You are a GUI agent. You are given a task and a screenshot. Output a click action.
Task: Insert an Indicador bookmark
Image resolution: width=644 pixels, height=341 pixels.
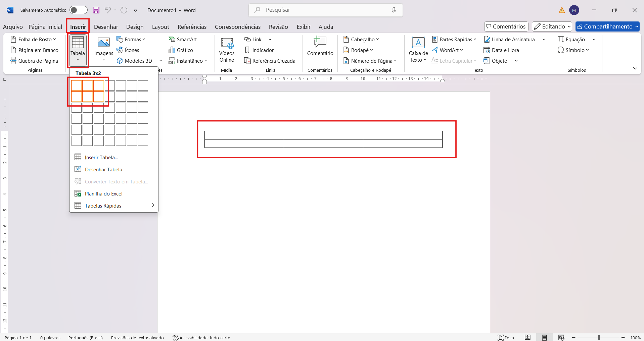pos(259,50)
